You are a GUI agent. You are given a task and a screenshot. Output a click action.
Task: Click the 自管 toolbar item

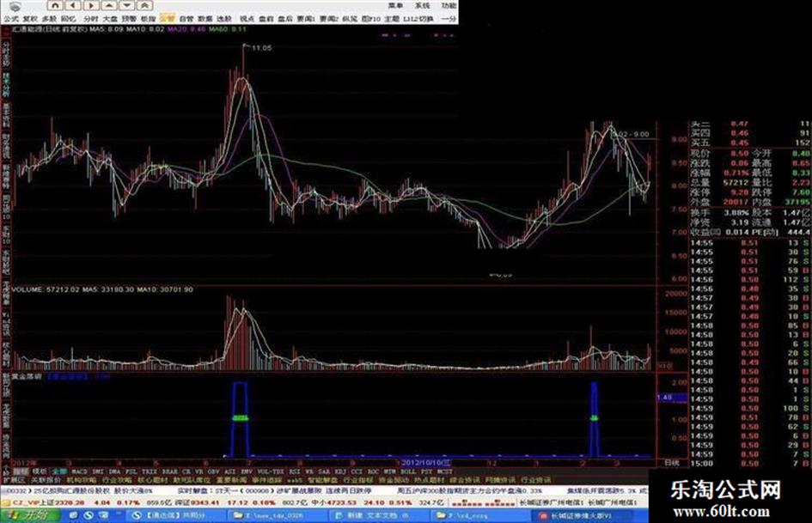186,19
